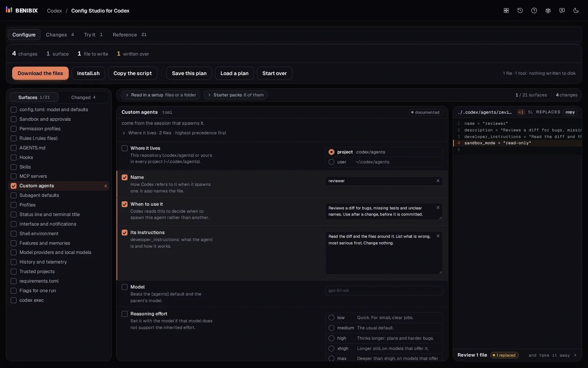The height and width of the screenshot is (368, 588).
Task: Select the user ~/.codex/agents radio
Action: click(331, 162)
